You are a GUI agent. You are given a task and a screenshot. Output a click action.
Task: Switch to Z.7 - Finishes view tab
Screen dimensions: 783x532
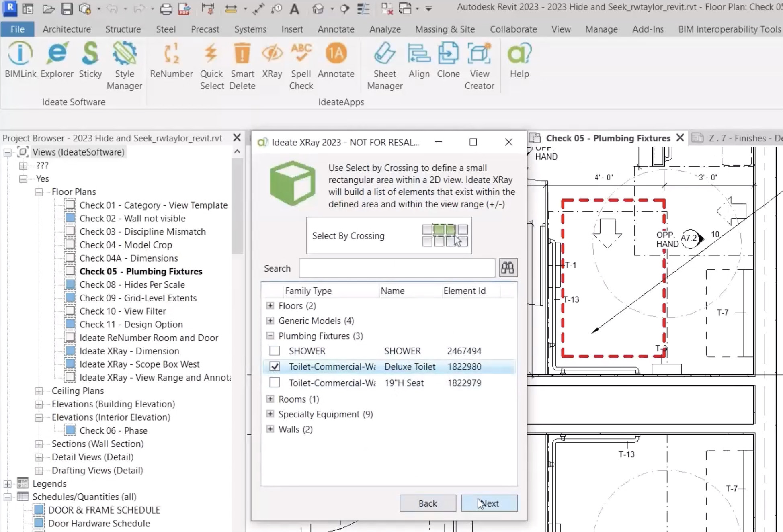(x=736, y=138)
